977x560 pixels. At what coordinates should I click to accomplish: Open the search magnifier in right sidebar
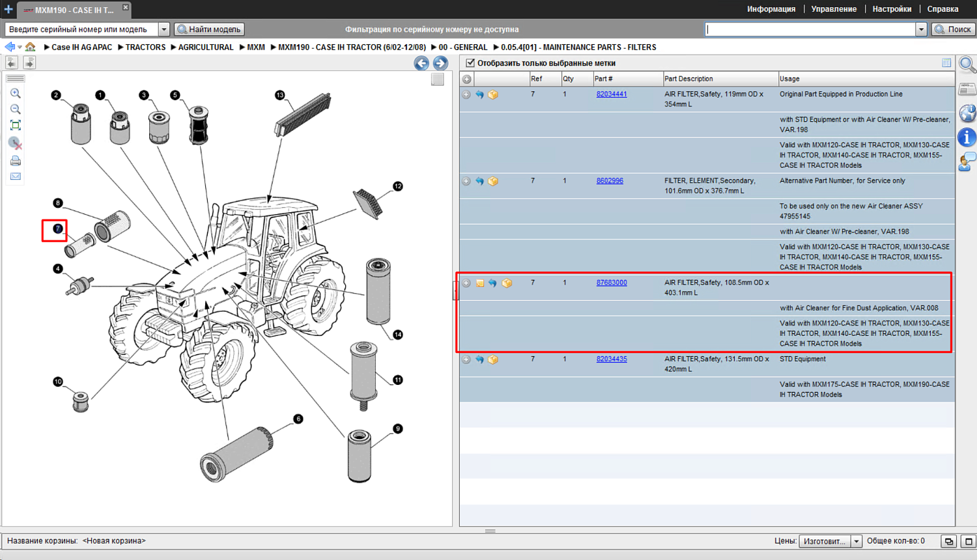(x=967, y=65)
